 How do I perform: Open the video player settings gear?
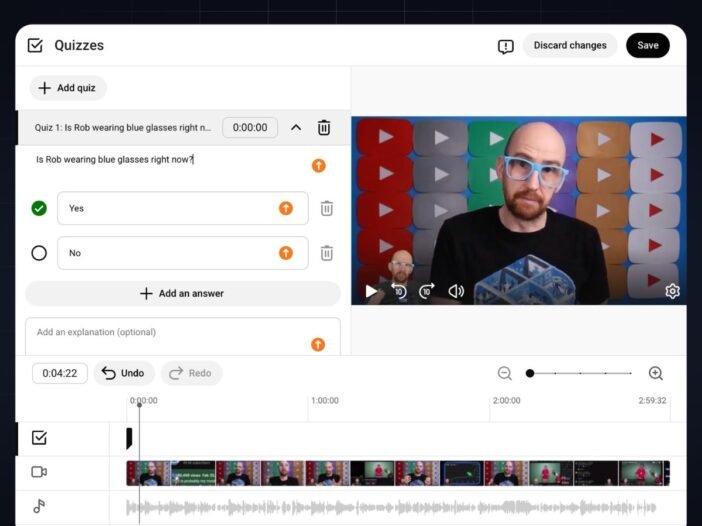(x=672, y=291)
